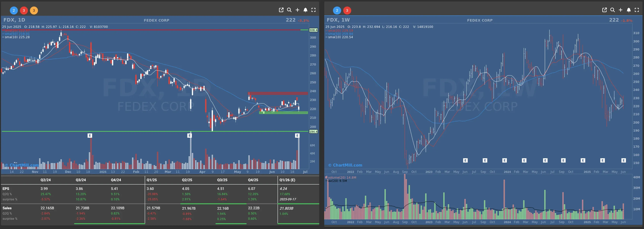Screen dimensions: 644x229
Task: Click volume(20) 14.8M legend on weekly chart
Action: tap(341, 177)
